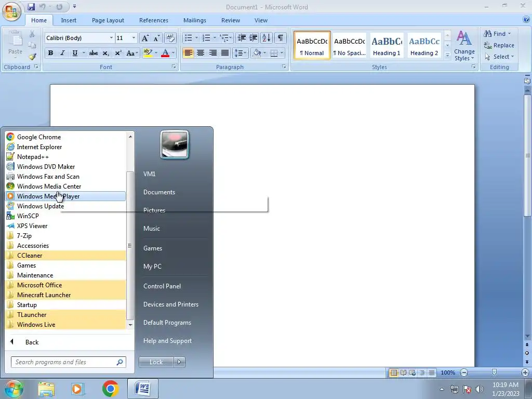Screen dimensions: 532x399
Task: Open Line Spacing options
Action: (240, 53)
